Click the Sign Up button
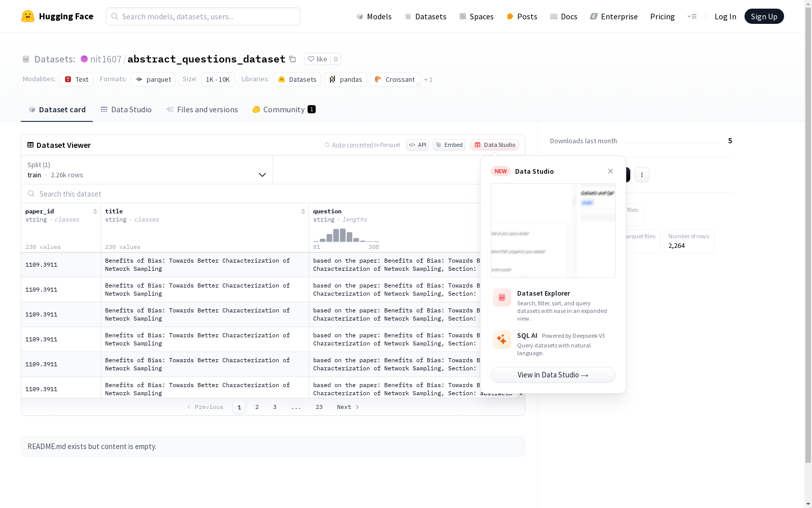812x508 pixels. point(764,16)
